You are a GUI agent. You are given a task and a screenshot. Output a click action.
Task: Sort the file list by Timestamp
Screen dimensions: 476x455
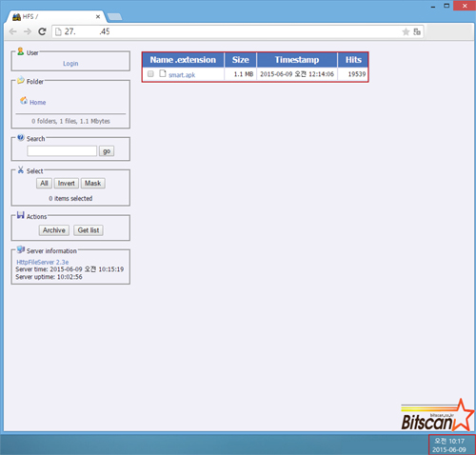point(297,60)
